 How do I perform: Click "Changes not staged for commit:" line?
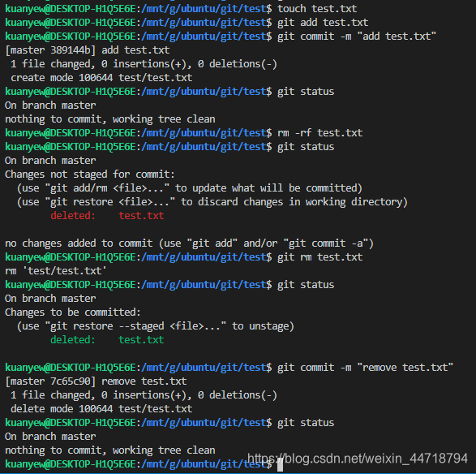click(90, 175)
